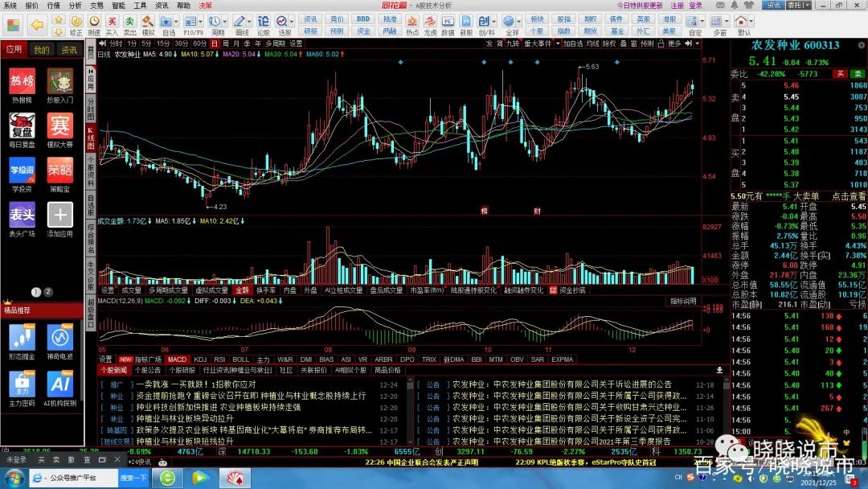
Task: Select the 日 daily period
Action: [215, 43]
